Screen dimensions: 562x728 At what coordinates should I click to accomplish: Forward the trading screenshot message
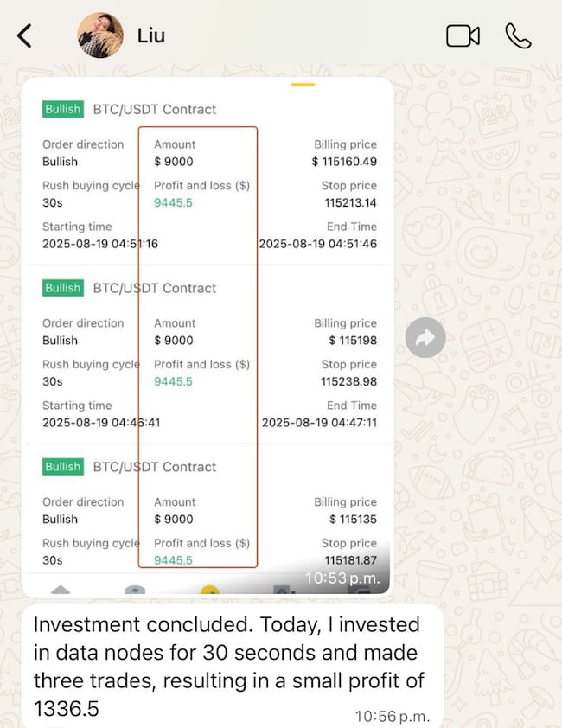pos(425,339)
